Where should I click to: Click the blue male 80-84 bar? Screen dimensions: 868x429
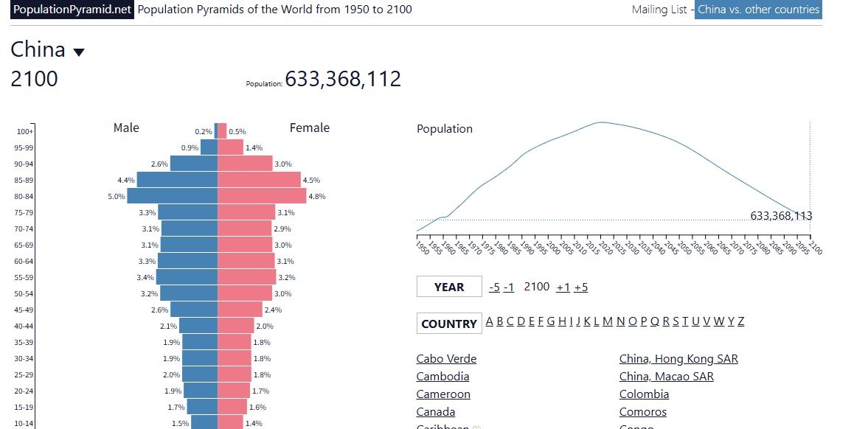click(x=172, y=196)
